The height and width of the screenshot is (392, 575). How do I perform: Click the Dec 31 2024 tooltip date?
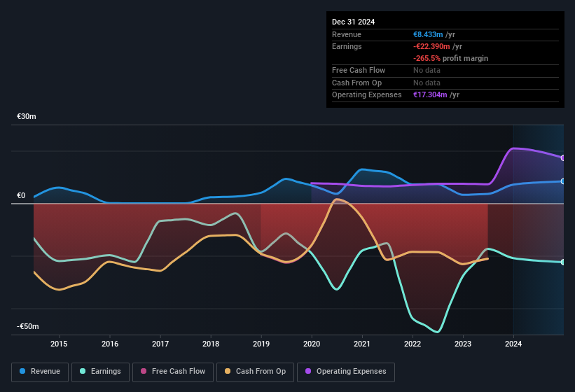(353, 22)
